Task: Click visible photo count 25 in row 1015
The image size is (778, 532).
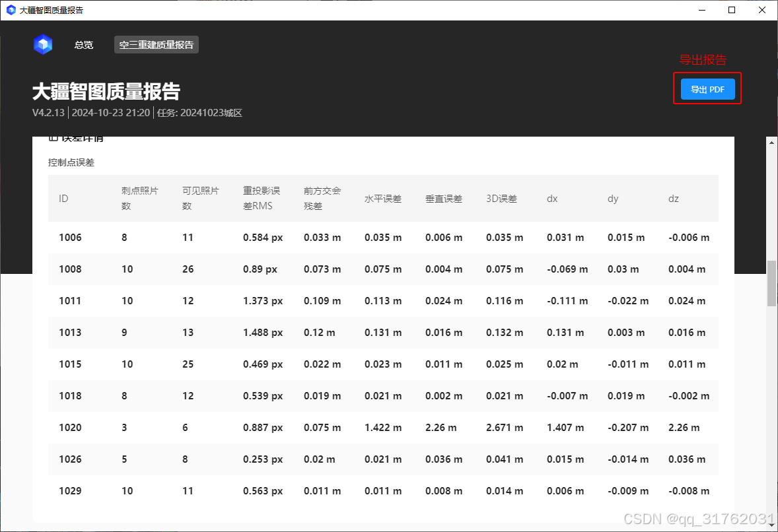Action: click(x=188, y=364)
